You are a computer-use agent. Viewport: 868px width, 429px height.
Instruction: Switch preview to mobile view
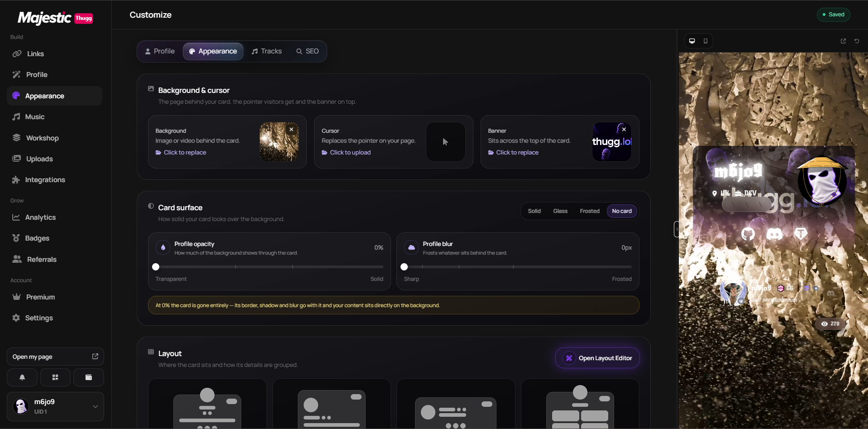pyautogui.click(x=706, y=41)
